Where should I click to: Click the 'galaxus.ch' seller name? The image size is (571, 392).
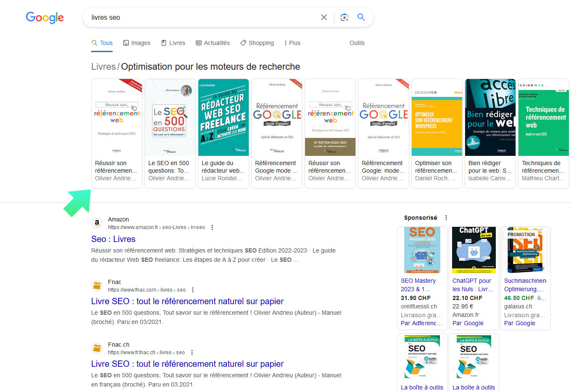(518, 306)
